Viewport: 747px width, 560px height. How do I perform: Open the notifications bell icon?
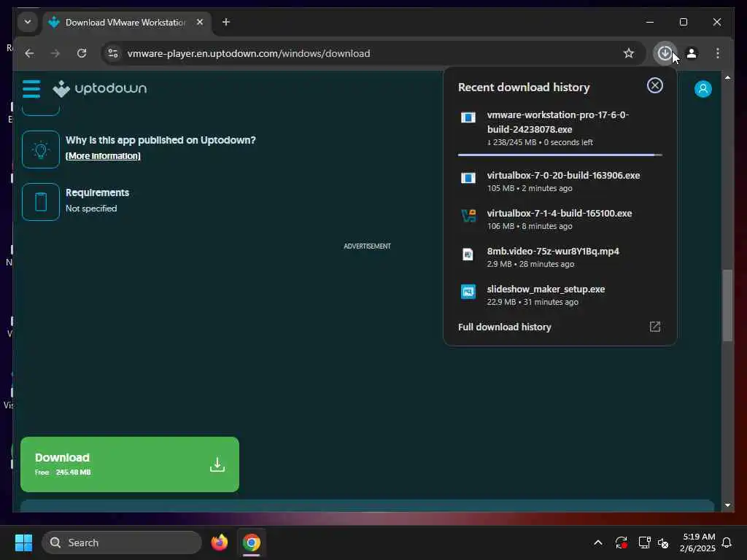click(x=727, y=542)
